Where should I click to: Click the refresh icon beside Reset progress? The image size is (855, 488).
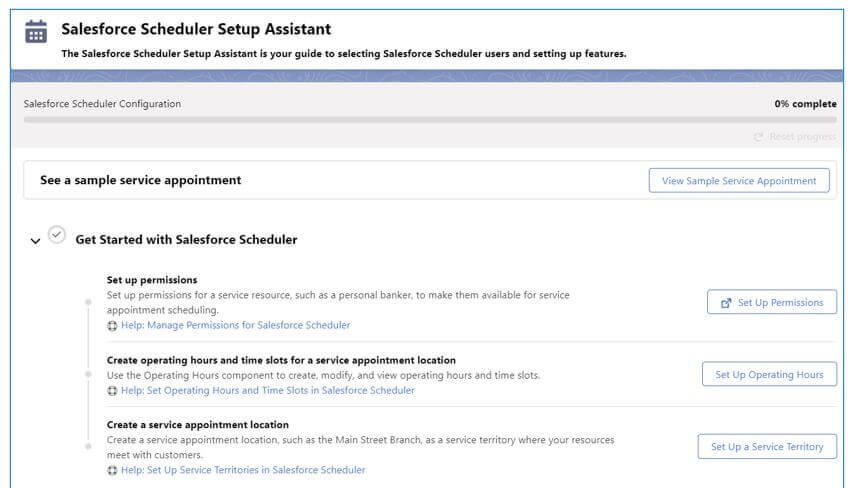pos(758,136)
